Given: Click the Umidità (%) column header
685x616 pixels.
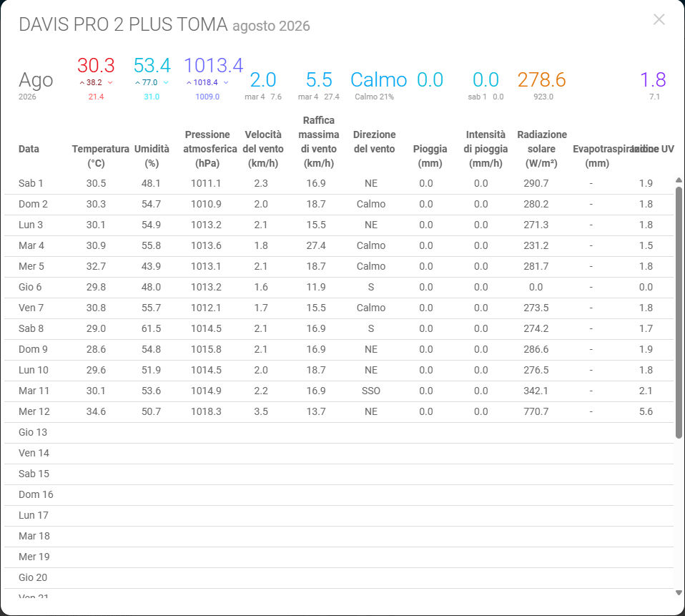Looking at the screenshot, I should (x=152, y=156).
